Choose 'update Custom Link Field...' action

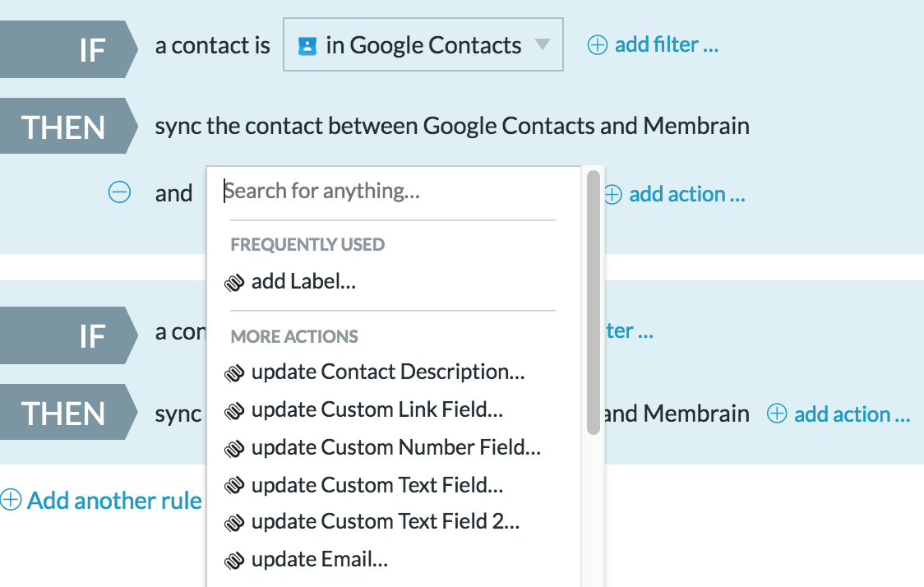pyautogui.click(x=377, y=409)
